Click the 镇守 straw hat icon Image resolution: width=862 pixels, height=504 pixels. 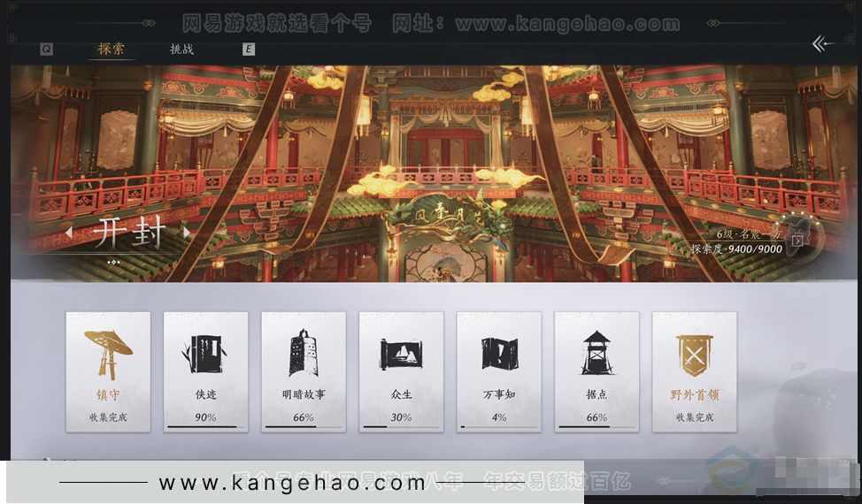pos(108,354)
